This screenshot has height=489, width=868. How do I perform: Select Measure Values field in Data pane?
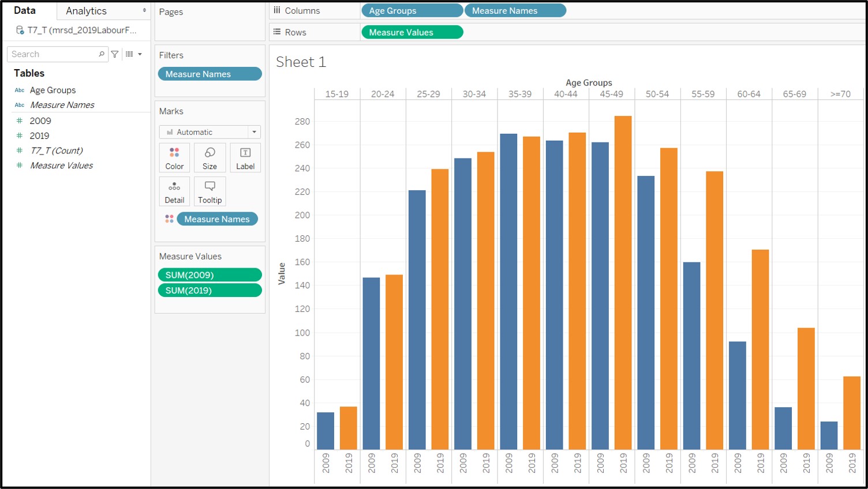point(61,165)
